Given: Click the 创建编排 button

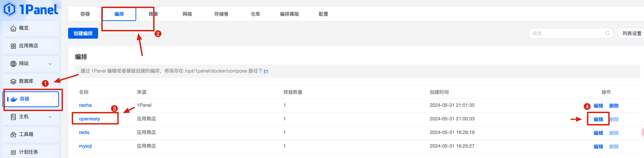Looking at the screenshot, I should [83, 33].
